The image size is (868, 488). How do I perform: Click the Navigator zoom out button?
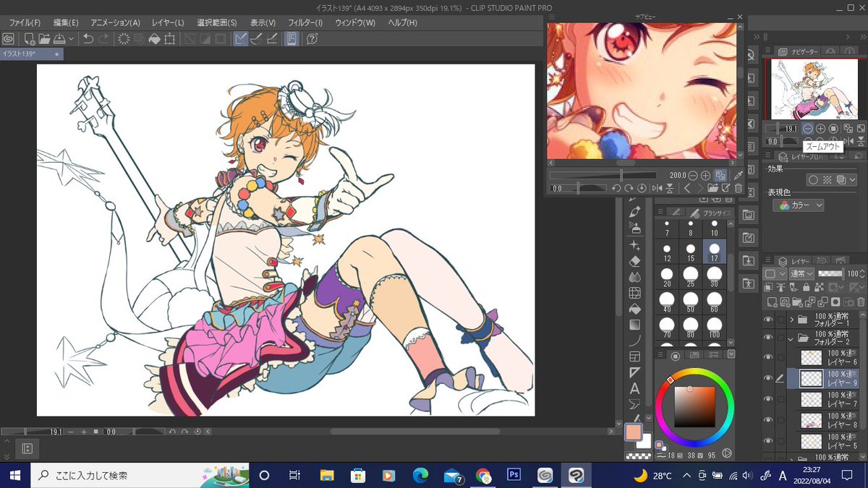click(x=808, y=129)
